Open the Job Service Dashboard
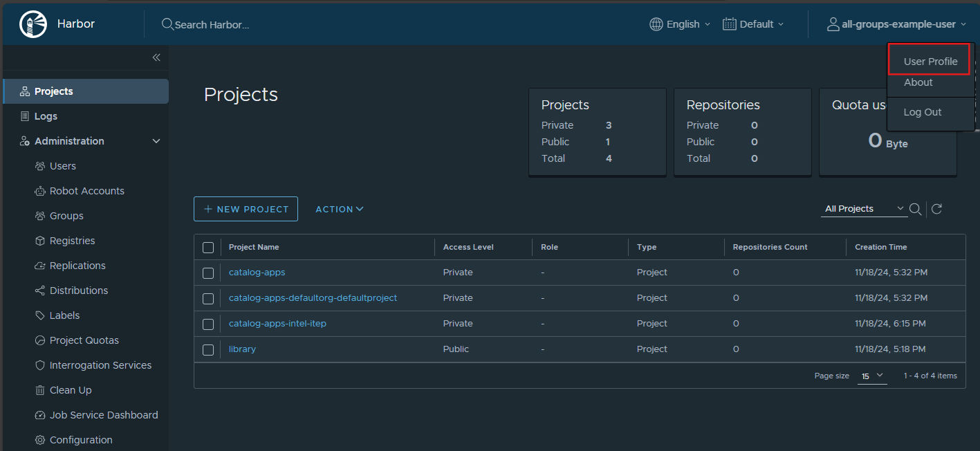This screenshot has width=980, height=451. [104, 415]
